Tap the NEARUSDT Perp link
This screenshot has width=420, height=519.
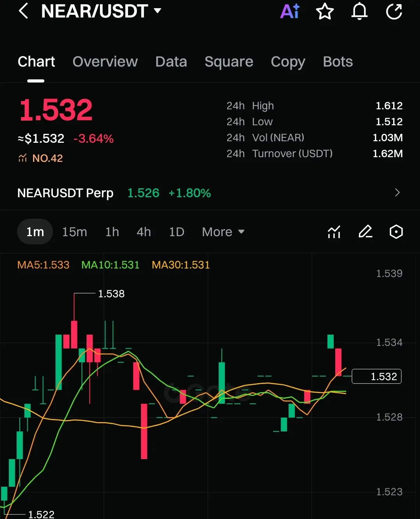click(65, 193)
